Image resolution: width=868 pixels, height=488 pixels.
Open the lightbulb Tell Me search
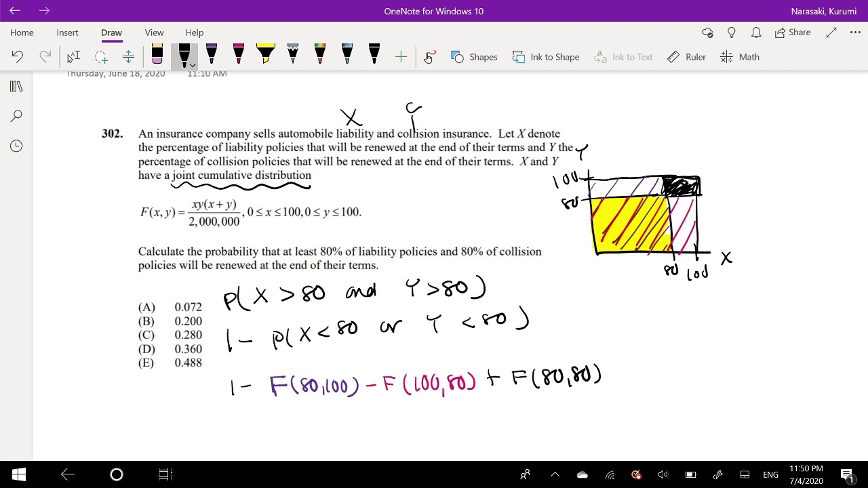(732, 33)
